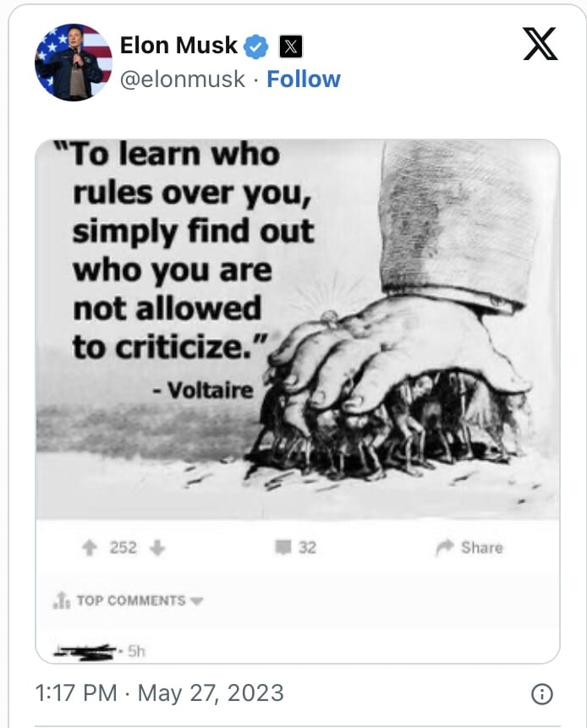587x728 pixels.
Task: Open the Top Comments sorting label
Action: [131, 600]
